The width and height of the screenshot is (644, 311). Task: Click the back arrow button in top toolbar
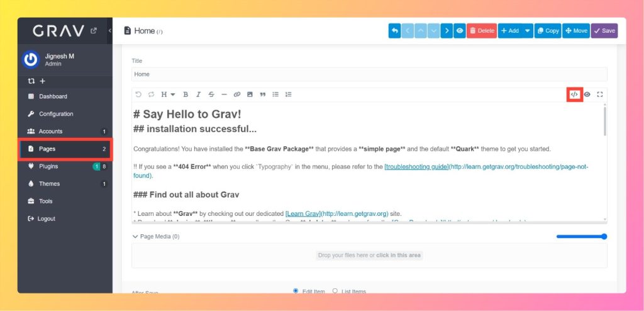click(x=394, y=31)
